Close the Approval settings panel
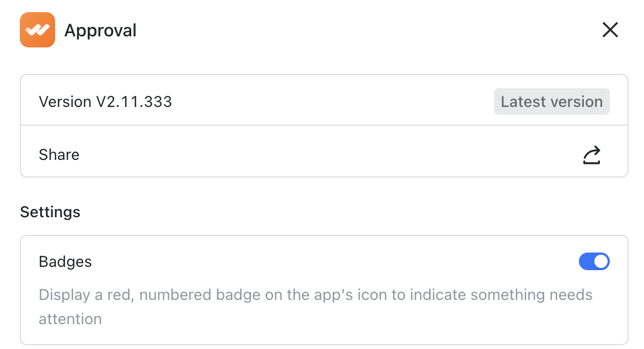 610,30
